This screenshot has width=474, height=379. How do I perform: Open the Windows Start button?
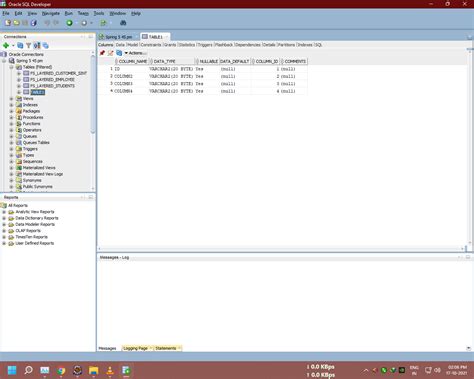[12, 370]
